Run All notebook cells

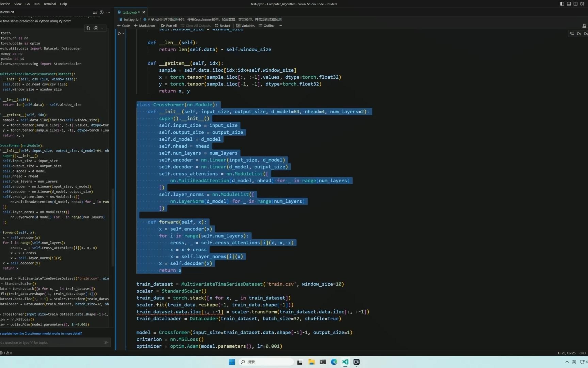pos(169,26)
